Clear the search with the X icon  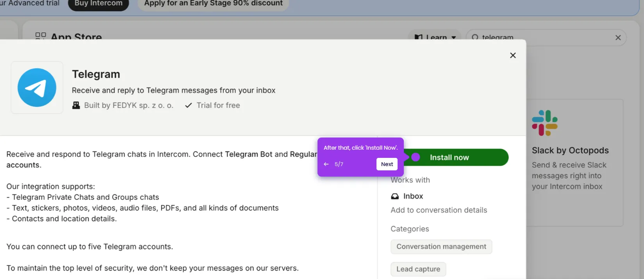618,38
